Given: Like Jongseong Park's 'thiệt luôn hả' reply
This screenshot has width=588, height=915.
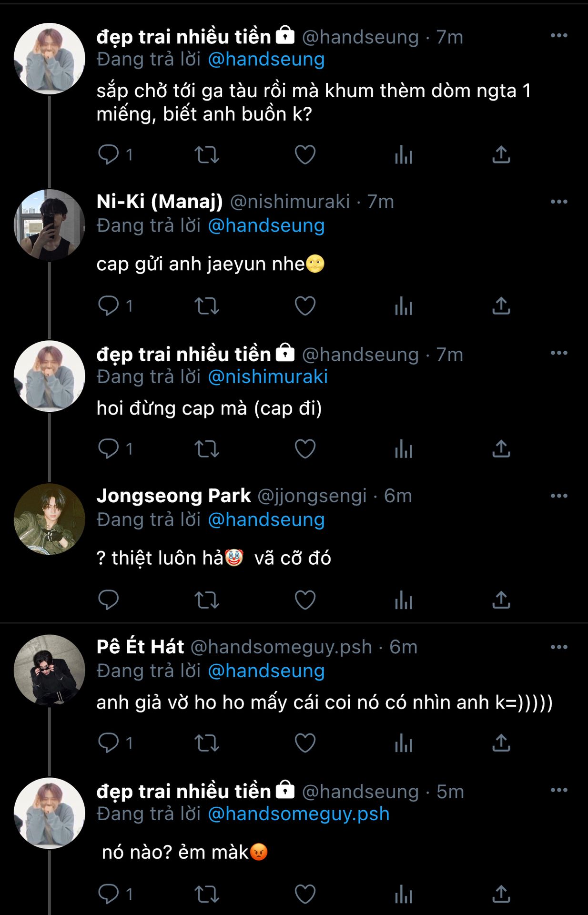Looking at the screenshot, I should (305, 600).
